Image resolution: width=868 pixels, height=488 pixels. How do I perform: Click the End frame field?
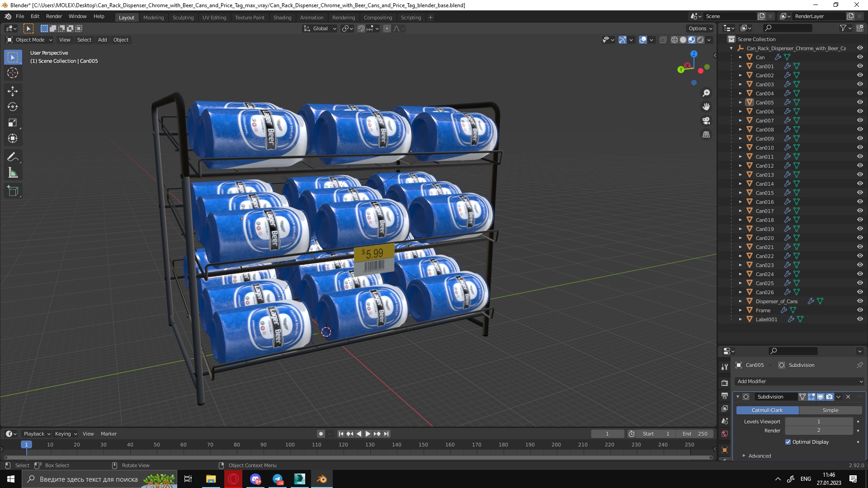[695, 434]
